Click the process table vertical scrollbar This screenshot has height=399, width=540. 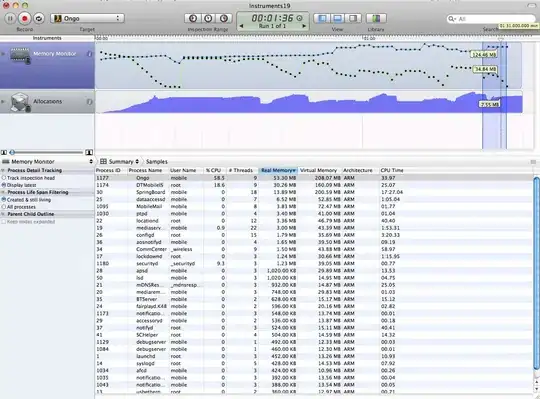pos(536,274)
